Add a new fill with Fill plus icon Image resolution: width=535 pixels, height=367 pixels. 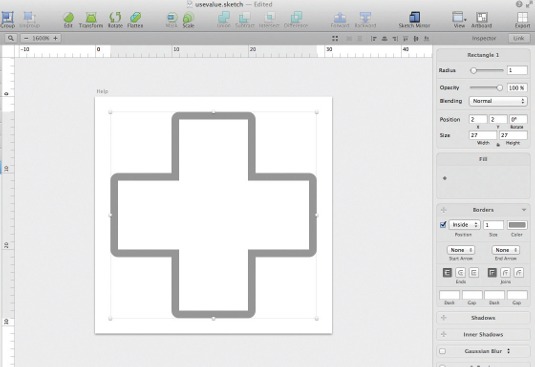(445, 178)
